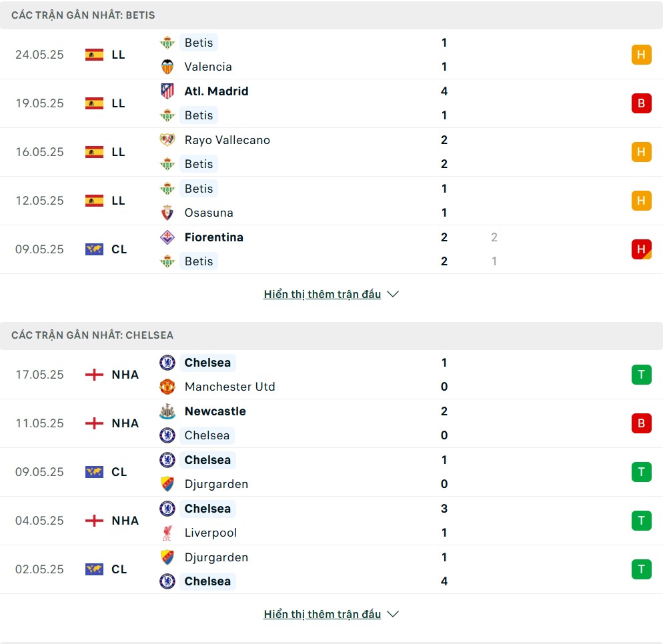Expand more Betis matches via 'Hiển thị thêm trận đấu'
663x644 pixels.
[322, 294]
